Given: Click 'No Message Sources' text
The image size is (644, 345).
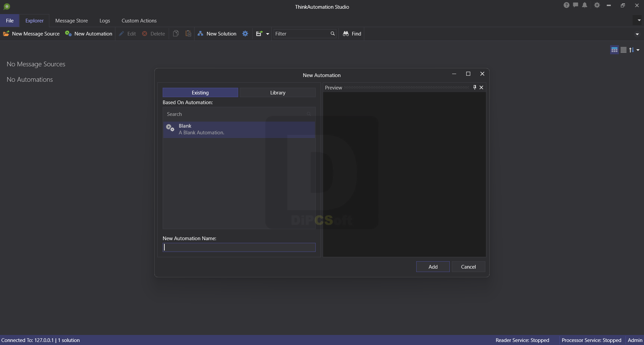Looking at the screenshot, I should (36, 64).
